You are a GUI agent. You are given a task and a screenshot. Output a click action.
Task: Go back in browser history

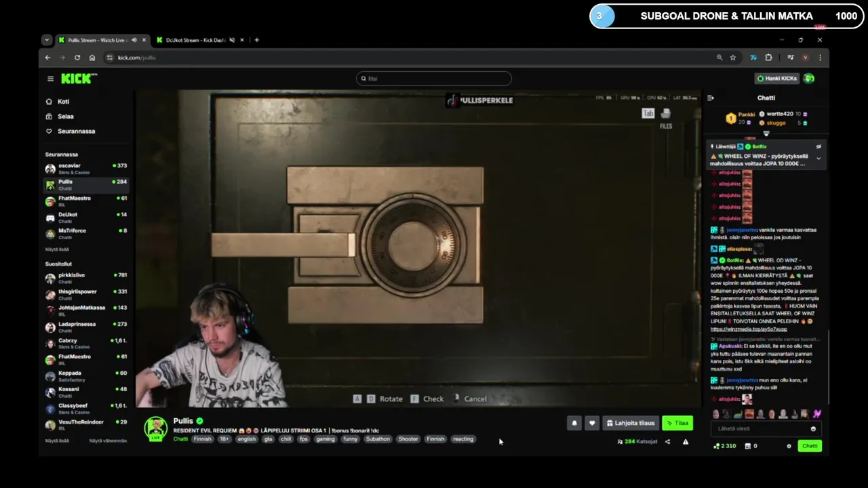[47, 58]
